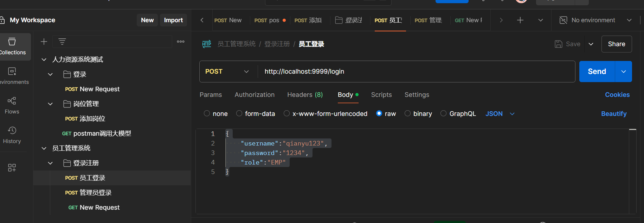Viewport: 644px width, 223px height.
Task: Switch to the Settings tab
Action: [x=417, y=95]
